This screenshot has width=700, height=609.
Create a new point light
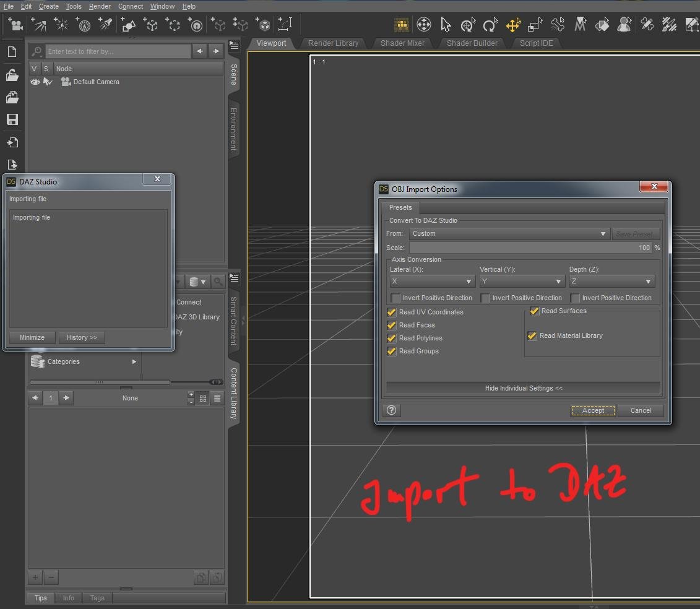coord(61,24)
